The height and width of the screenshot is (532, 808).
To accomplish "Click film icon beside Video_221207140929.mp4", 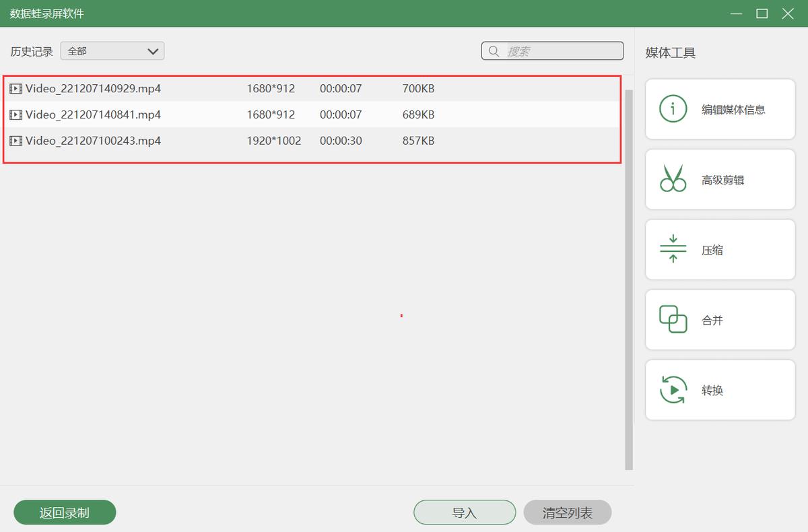I will tap(15, 88).
